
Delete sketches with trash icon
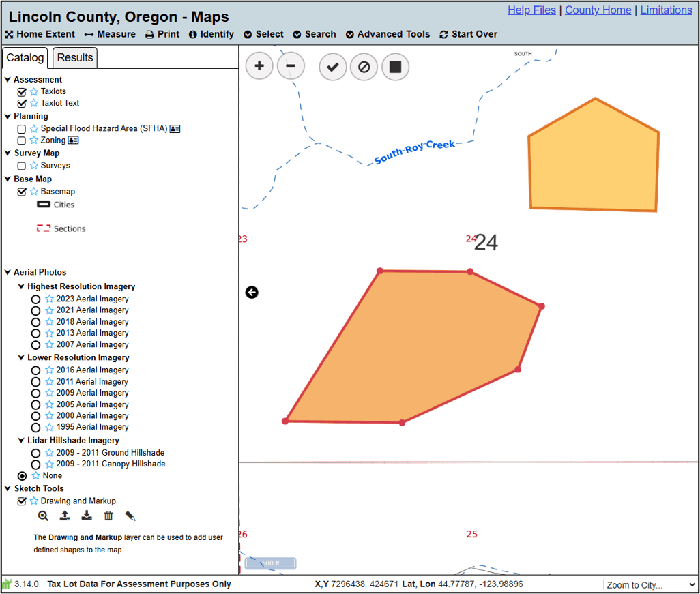click(108, 516)
